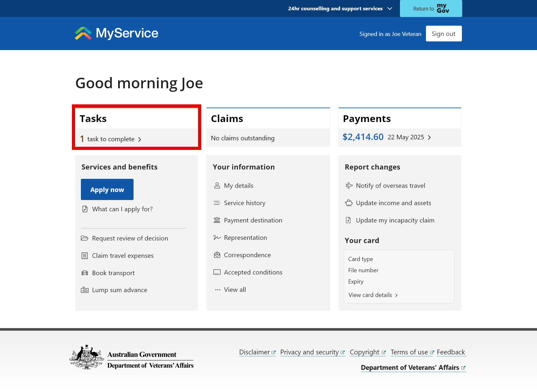The width and height of the screenshot is (537, 392).
Task: Return to myGov
Action: 431,8
